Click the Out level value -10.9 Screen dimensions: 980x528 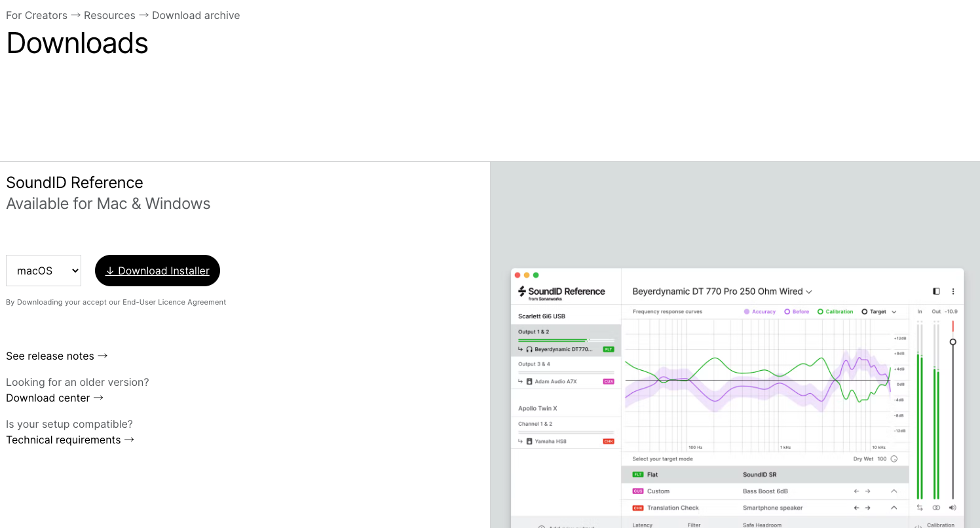click(x=951, y=312)
